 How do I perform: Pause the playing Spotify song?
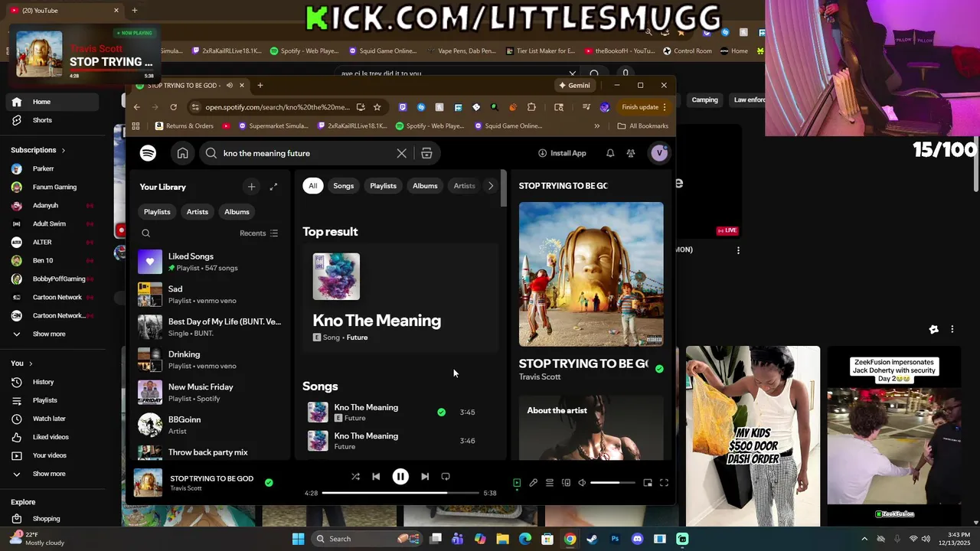click(400, 476)
